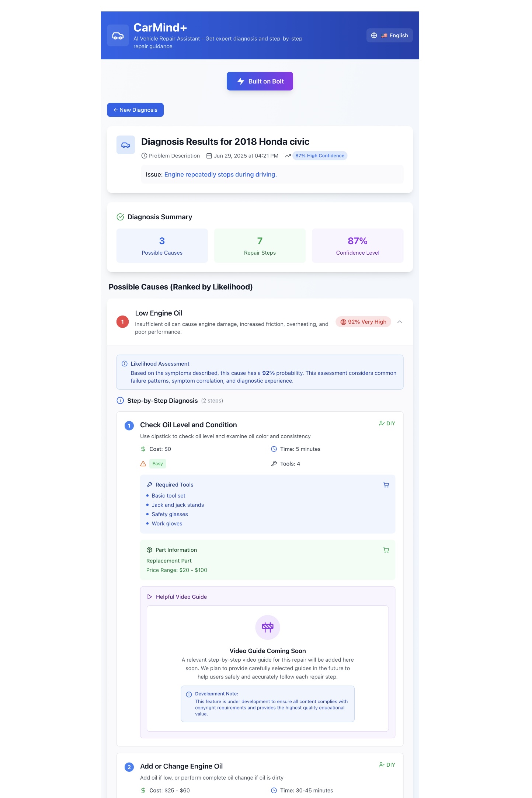Click Work gloves list item
This screenshot has height=798, width=532.
[167, 523]
